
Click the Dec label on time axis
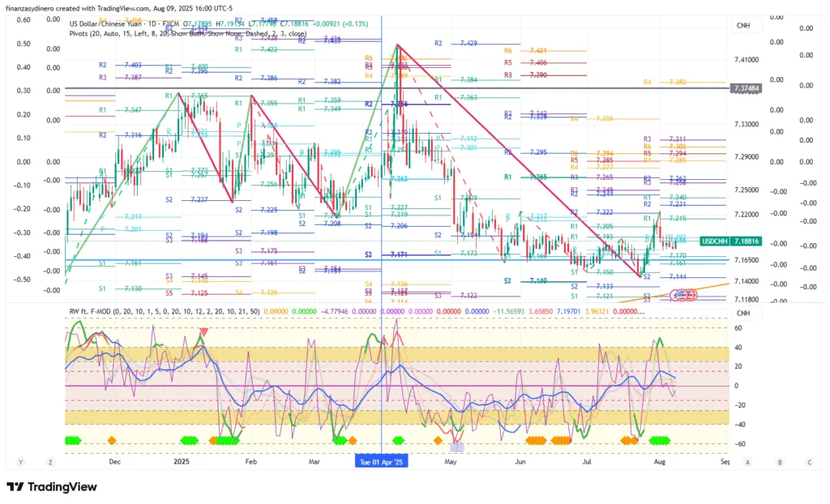pyautogui.click(x=114, y=462)
